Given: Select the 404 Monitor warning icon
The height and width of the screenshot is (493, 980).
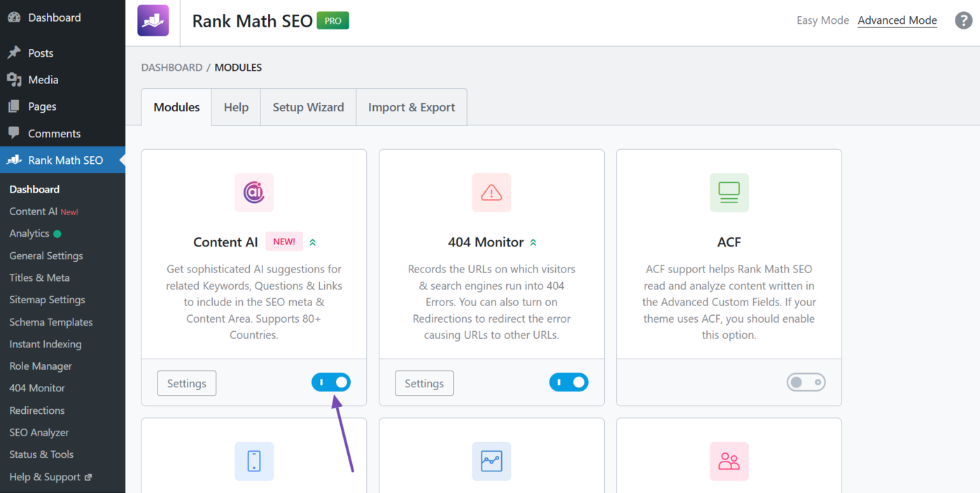Looking at the screenshot, I should tap(491, 193).
